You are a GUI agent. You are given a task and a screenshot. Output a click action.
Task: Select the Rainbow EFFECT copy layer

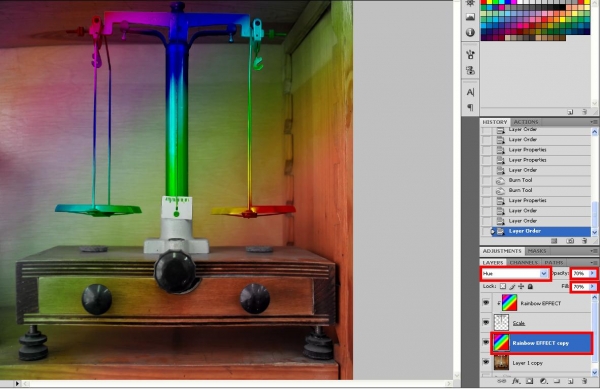click(542, 343)
